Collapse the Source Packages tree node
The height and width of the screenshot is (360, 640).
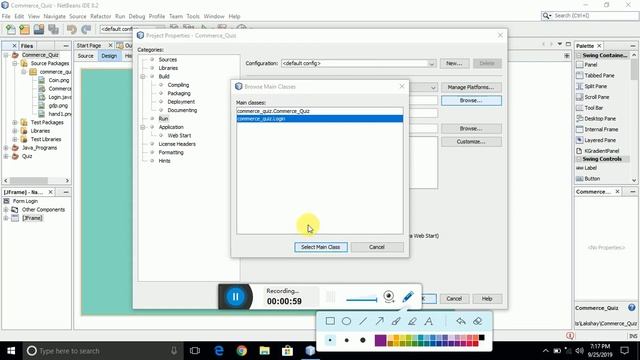point(15,64)
